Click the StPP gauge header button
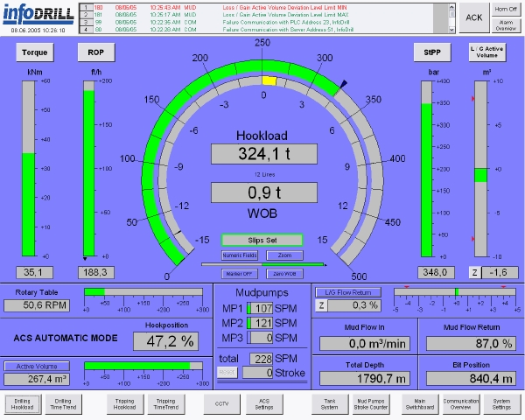Screen dimensions: 525x420 click(432, 52)
